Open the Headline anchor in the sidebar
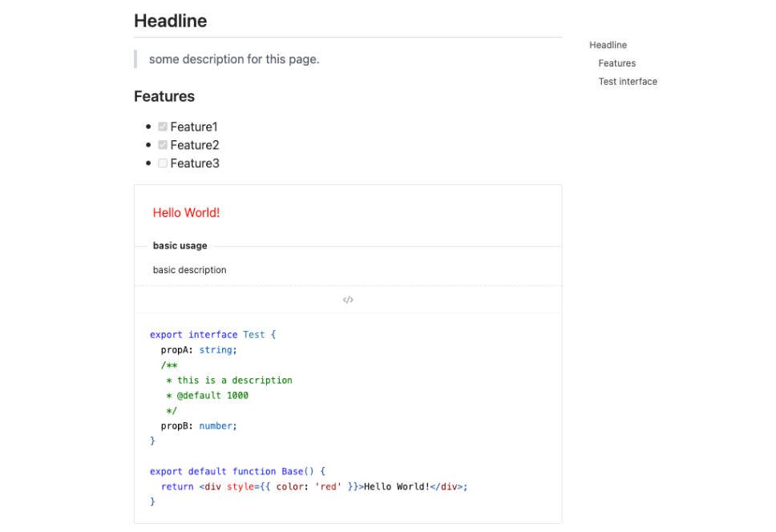The image size is (776, 532). coord(608,44)
